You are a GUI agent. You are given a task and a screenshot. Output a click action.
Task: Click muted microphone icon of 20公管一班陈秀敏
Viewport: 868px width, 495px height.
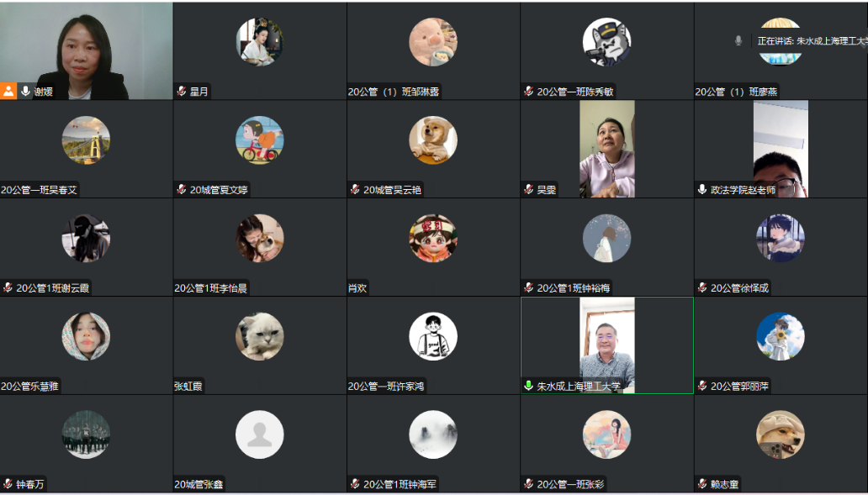click(x=529, y=92)
